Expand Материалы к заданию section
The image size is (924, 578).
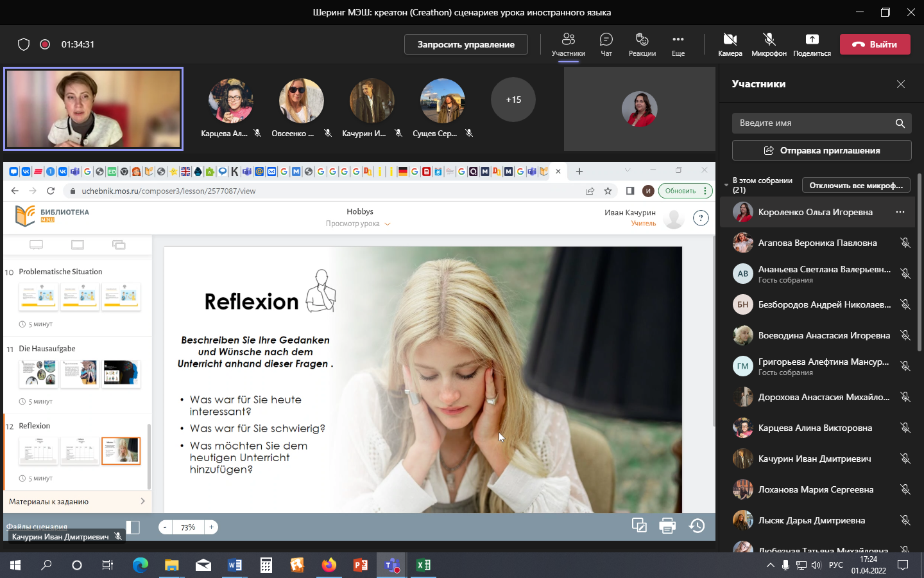click(77, 502)
